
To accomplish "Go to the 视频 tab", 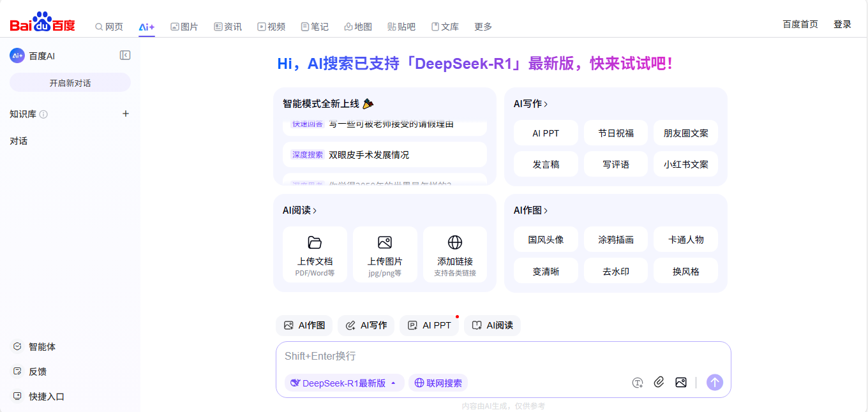I will [271, 27].
